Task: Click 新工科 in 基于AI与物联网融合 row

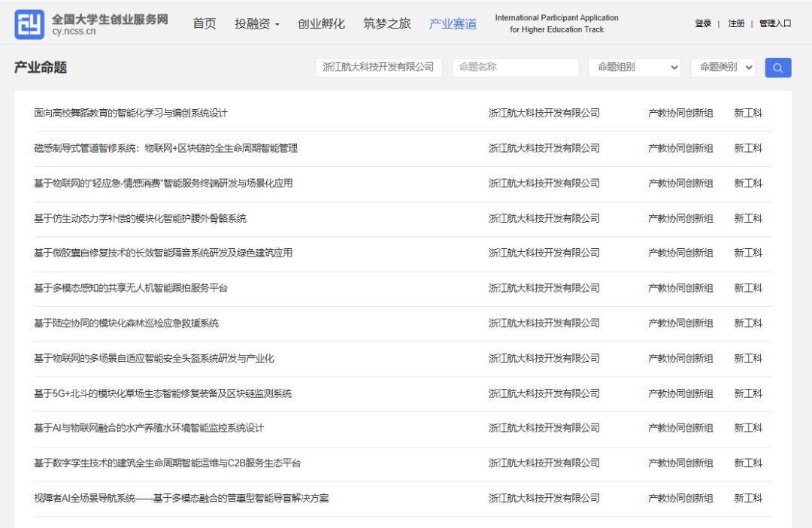Action: 748,428
